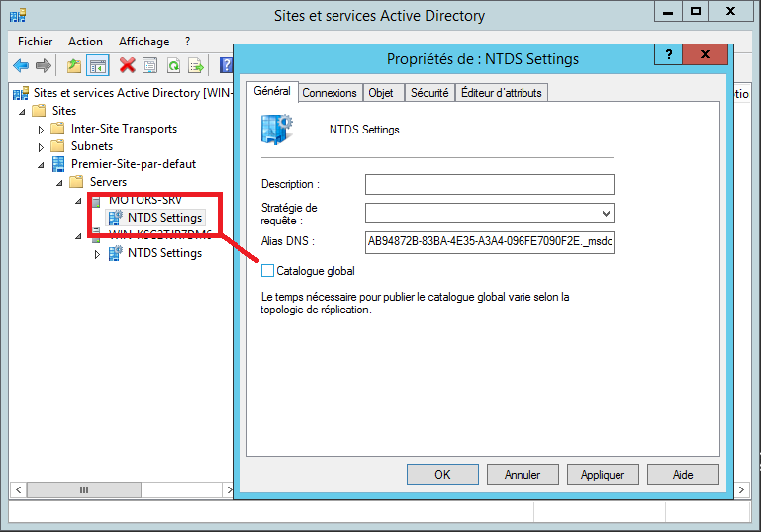Image resolution: width=761 pixels, height=532 pixels.
Task: Click the NTDS Settings icon under MOTORS-SRV
Action: pyautogui.click(x=115, y=218)
